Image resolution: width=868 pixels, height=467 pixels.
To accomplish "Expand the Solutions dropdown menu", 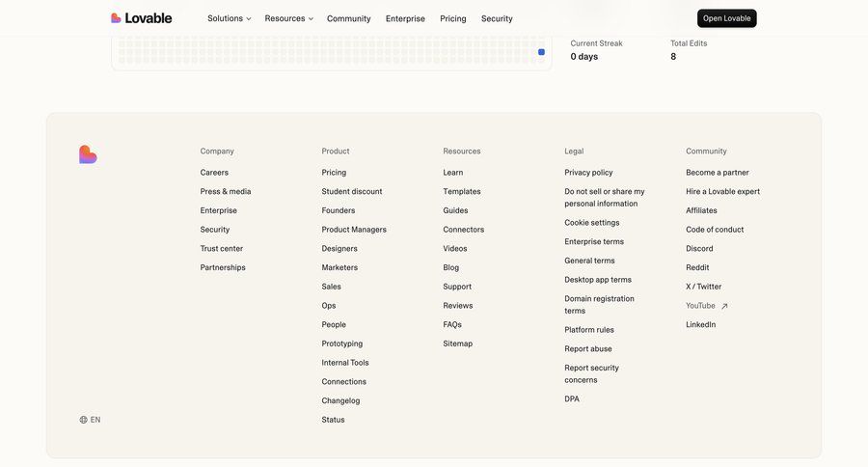I will (230, 18).
